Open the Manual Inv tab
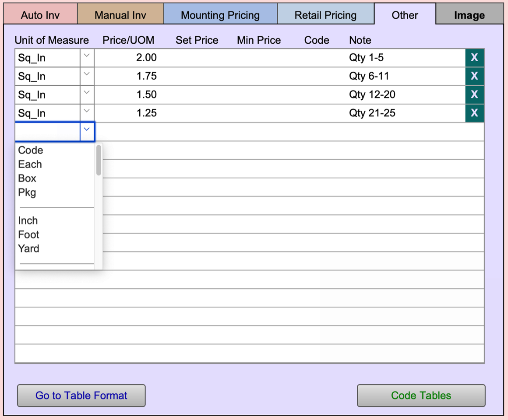The width and height of the screenshot is (508, 420). 120,15
